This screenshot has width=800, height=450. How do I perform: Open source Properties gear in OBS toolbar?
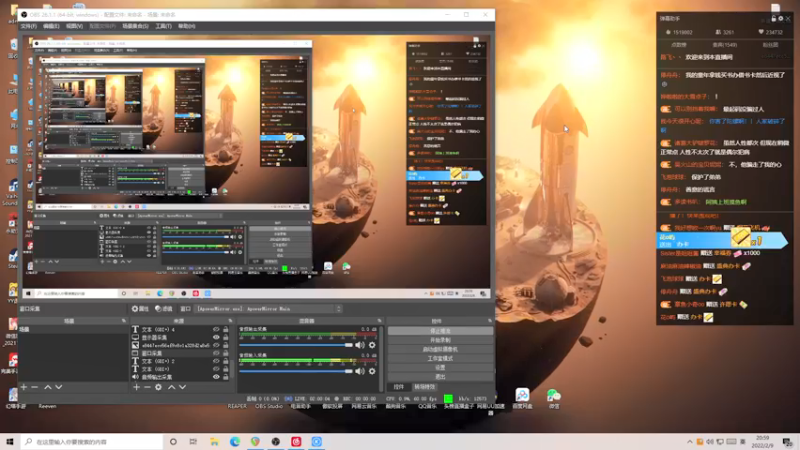[140, 309]
